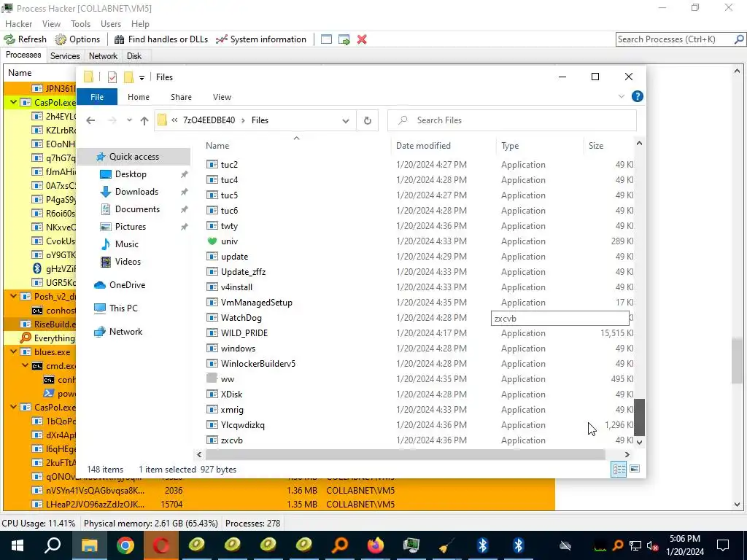The height and width of the screenshot is (560, 747).
Task: Open Chrome from the taskbar
Action: [x=125, y=545]
